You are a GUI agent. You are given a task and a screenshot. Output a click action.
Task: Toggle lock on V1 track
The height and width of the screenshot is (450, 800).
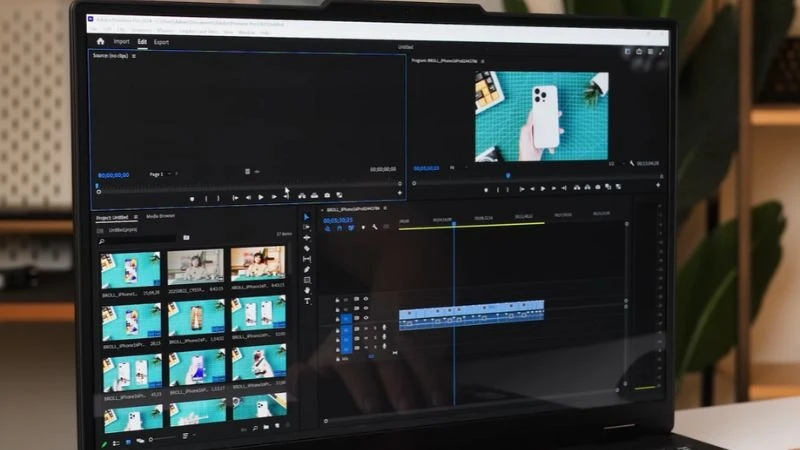click(x=337, y=319)
